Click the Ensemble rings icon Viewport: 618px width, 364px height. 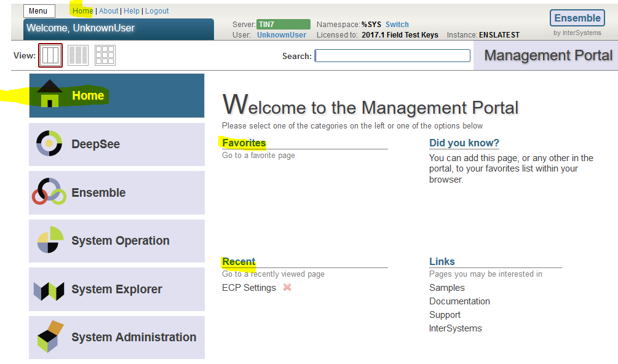pos(49,191)
